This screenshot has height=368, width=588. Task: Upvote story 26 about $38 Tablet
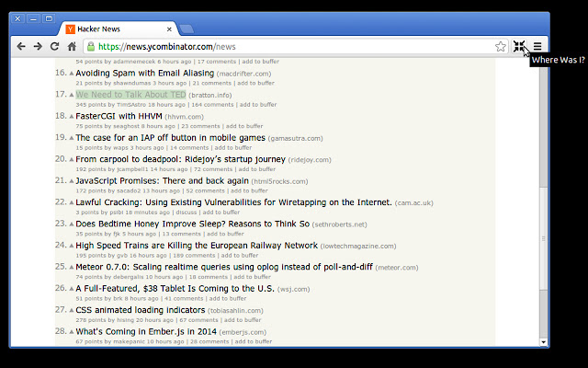[x=72, y=289]
